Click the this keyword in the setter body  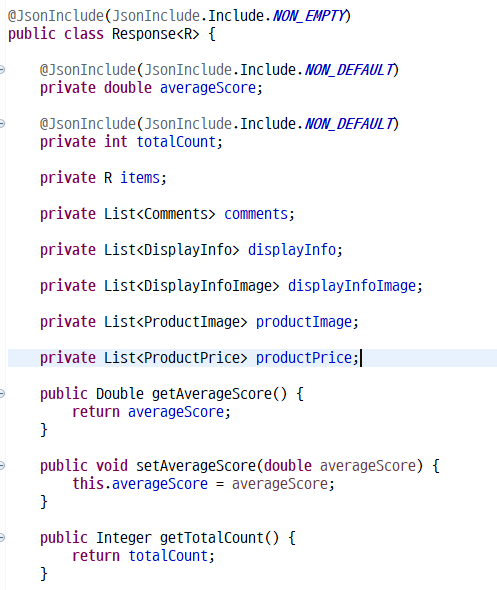pos(88,484)
